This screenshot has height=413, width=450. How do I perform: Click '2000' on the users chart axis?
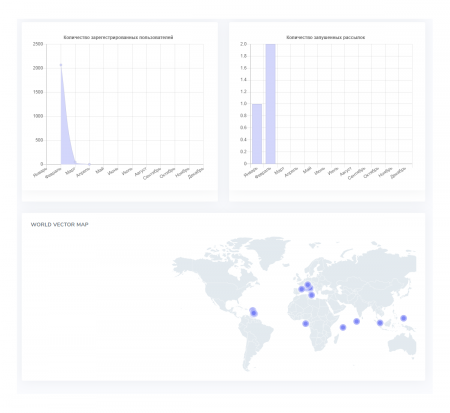tap(38, 68)
